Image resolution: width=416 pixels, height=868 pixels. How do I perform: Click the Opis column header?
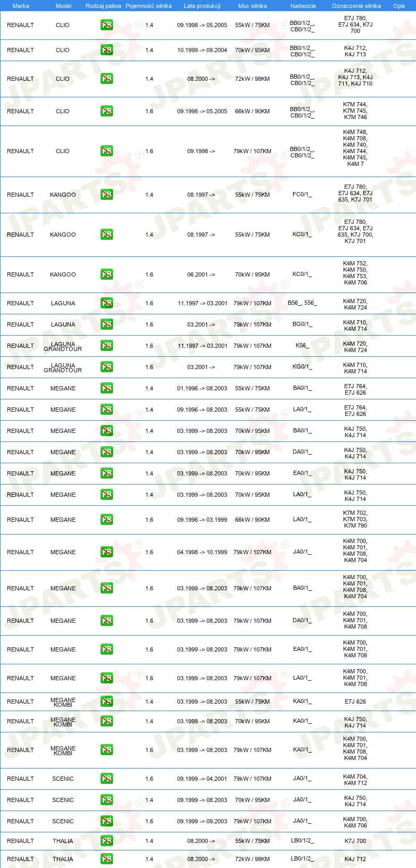[399, 6]
